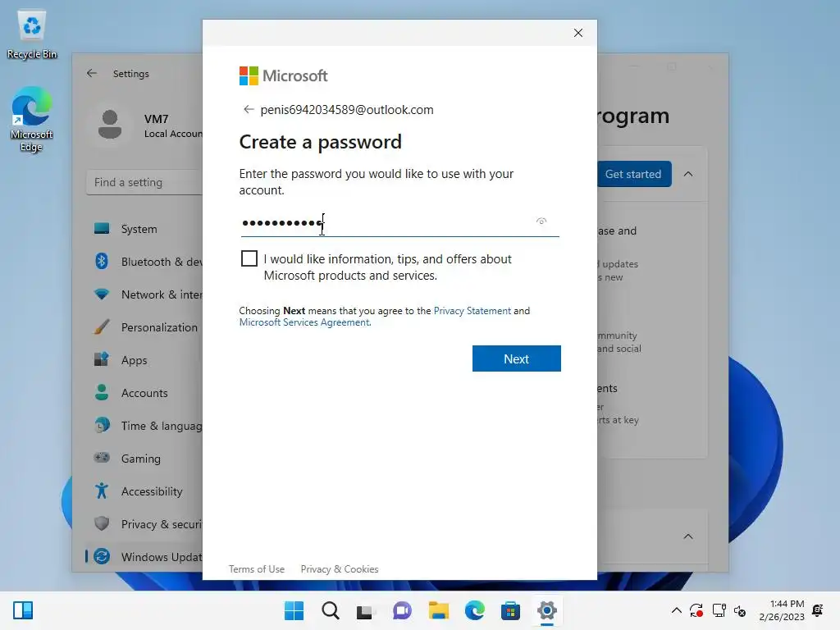The width and height of the screenshot is (840, 630).
Task: Open Terms of Use link
Action: [257, 569]
